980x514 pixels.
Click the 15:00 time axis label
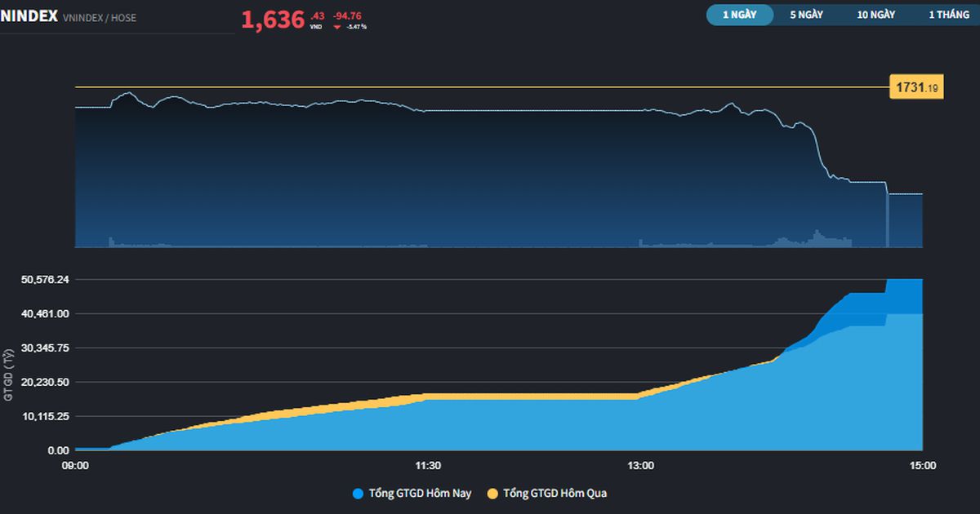(923, 466)
